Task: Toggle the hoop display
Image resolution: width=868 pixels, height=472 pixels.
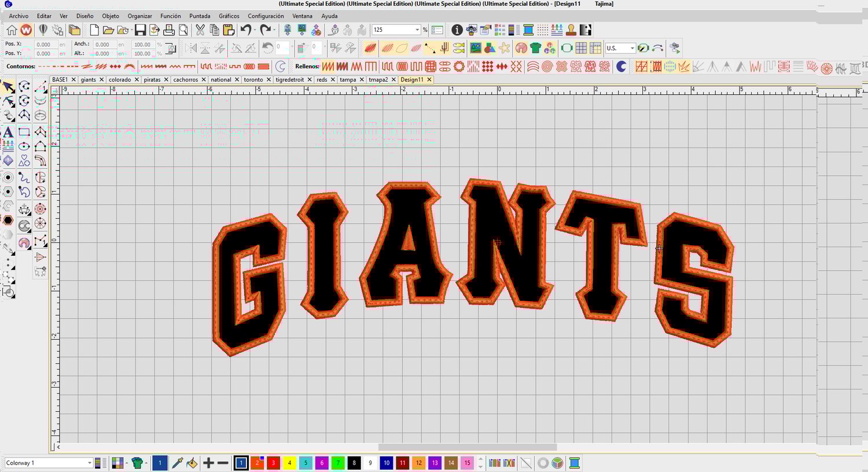Action: click(567, 48)
